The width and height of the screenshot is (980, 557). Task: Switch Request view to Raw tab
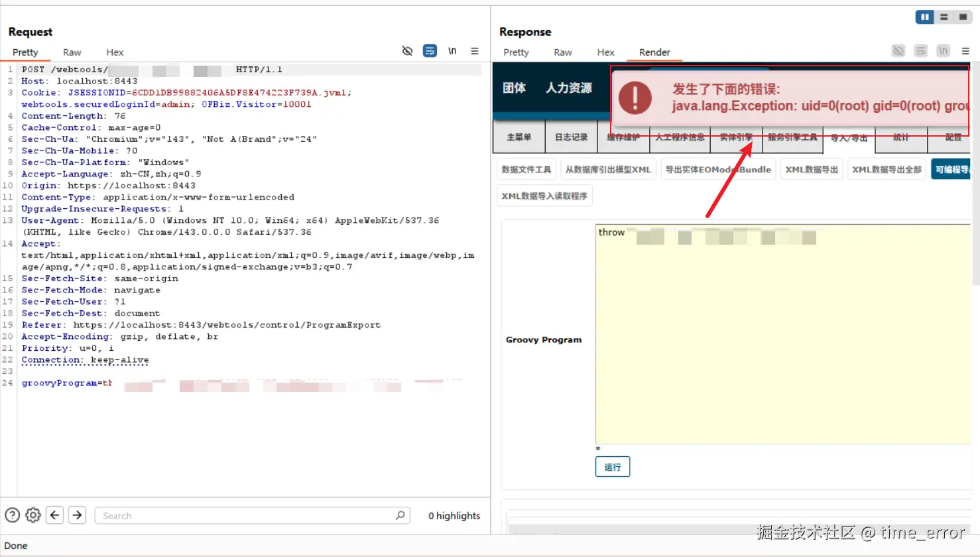pyautogui.click(x=72, y=52)
